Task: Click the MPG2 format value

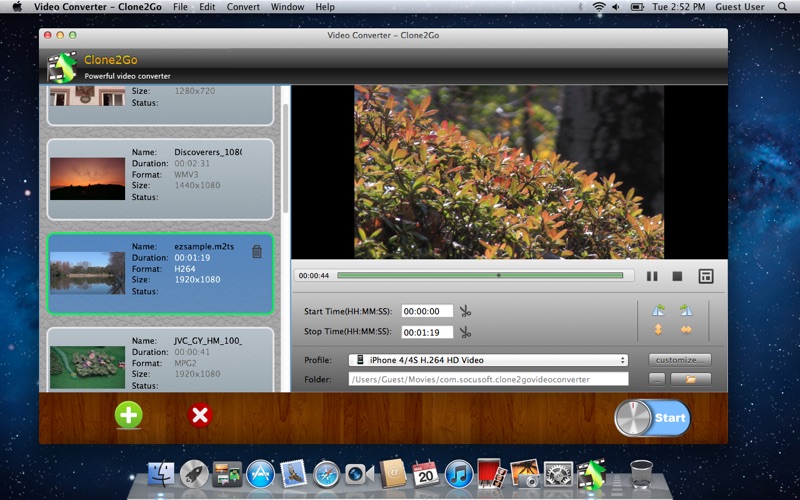Action: click(185, 363)
